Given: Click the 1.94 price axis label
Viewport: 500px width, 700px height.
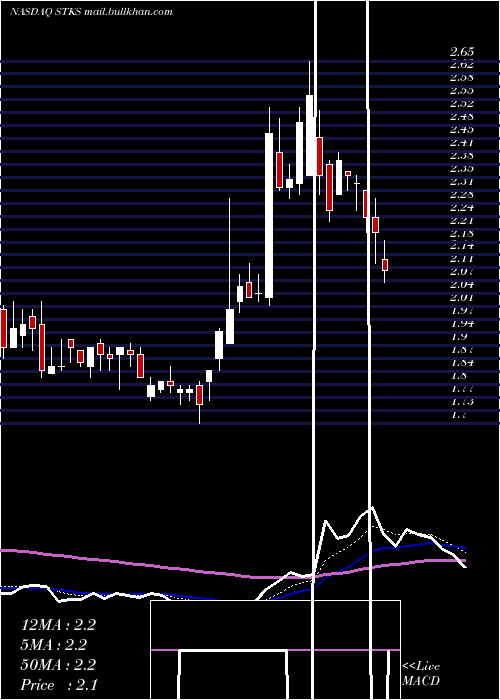Looking at the screenshot, I should [462, 324].
